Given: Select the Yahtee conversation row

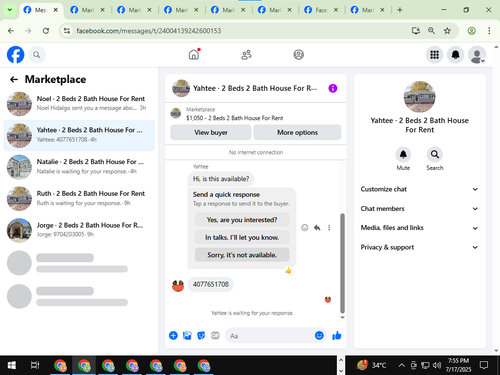Looking at the screenshot, I should (79, 135).
